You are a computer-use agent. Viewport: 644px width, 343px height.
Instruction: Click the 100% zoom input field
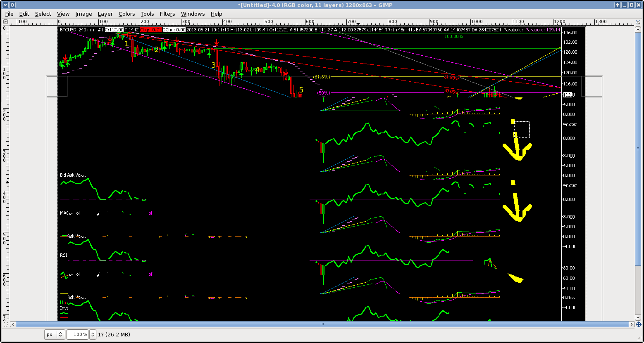tap(77, 334)
